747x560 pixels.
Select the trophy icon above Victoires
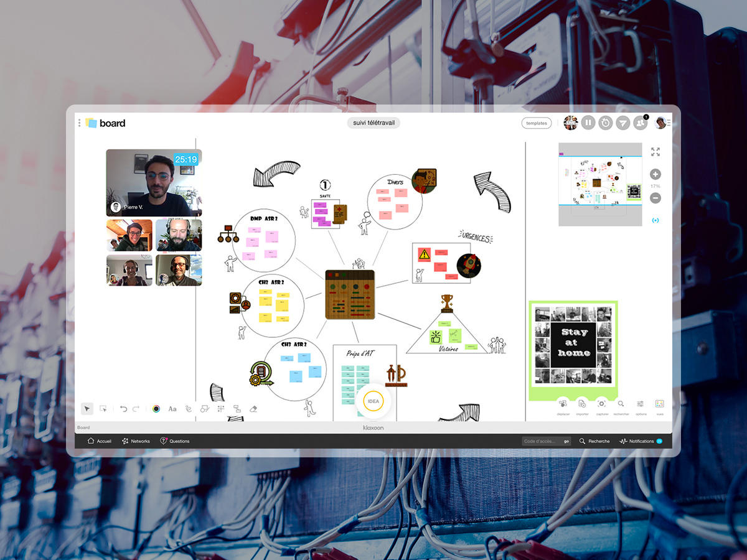click(447, 303)
